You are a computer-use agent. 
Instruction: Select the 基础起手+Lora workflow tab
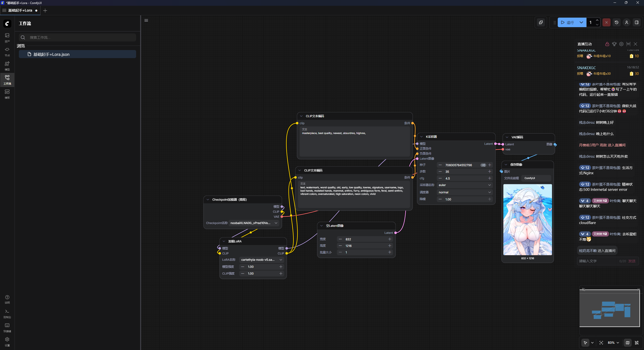click(x=20, y=10)
